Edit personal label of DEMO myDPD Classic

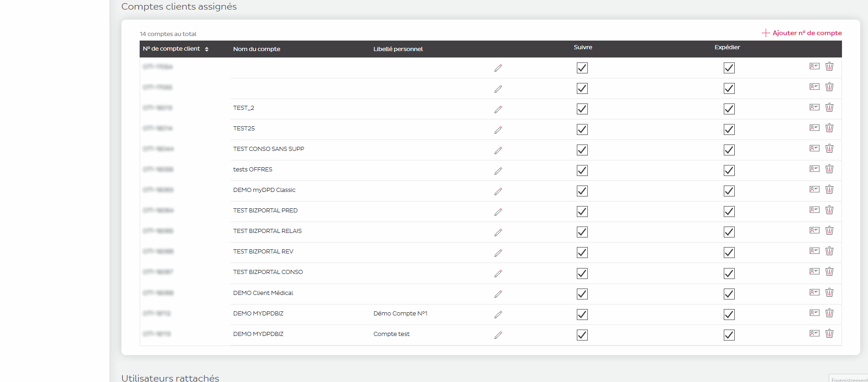(x=498, y=191)
